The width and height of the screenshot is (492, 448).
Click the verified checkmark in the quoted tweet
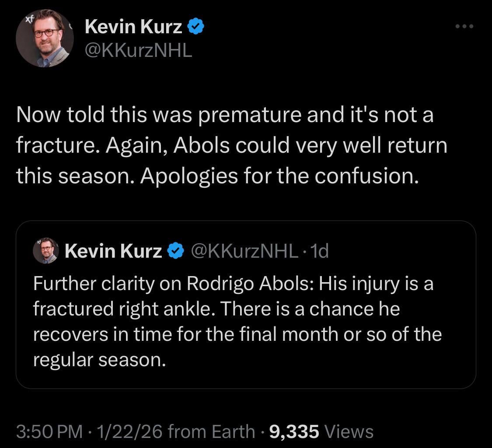(x=175, y=250)
